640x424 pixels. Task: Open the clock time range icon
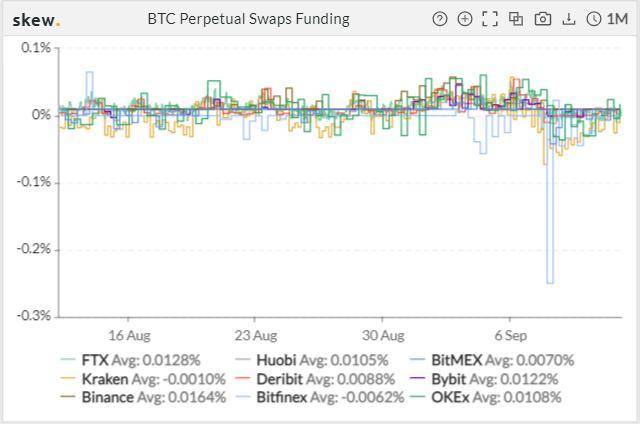594,19
